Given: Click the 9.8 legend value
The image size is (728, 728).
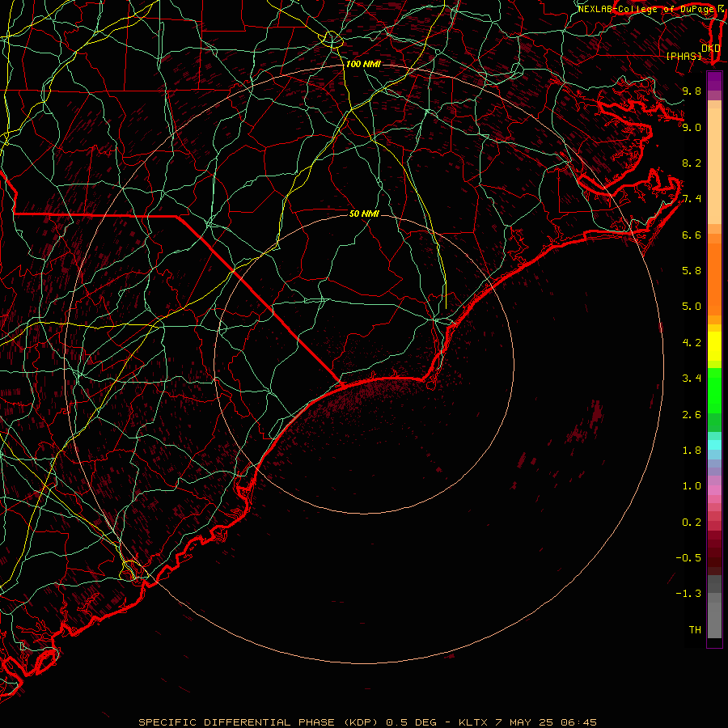Looking at the screenshot, I should point(692,91).
